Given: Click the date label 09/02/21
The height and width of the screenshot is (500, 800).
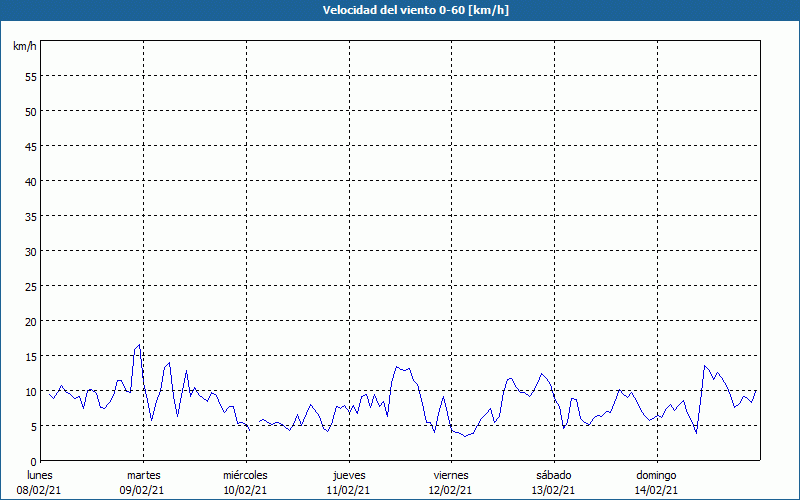Looking at the screenshot, I should [142, 490].
